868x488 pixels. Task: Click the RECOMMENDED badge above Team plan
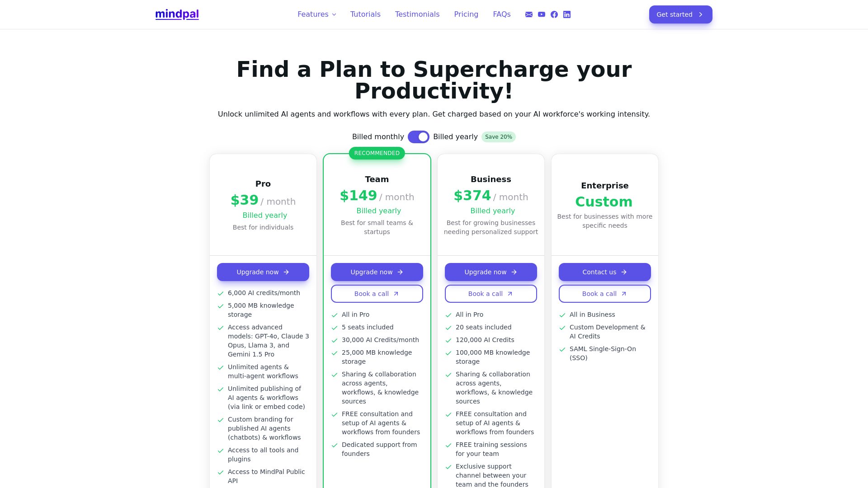click(x=377, y=153)
